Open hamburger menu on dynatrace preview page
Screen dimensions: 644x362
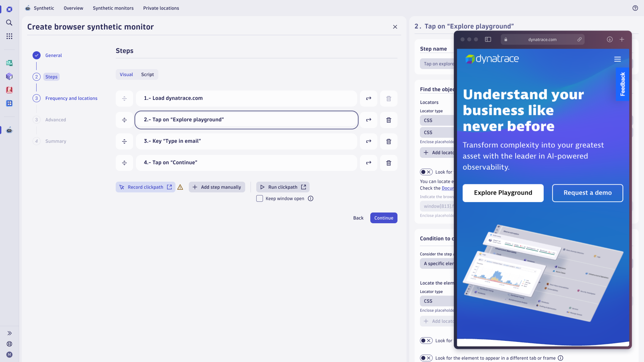(x=618, y=59)
